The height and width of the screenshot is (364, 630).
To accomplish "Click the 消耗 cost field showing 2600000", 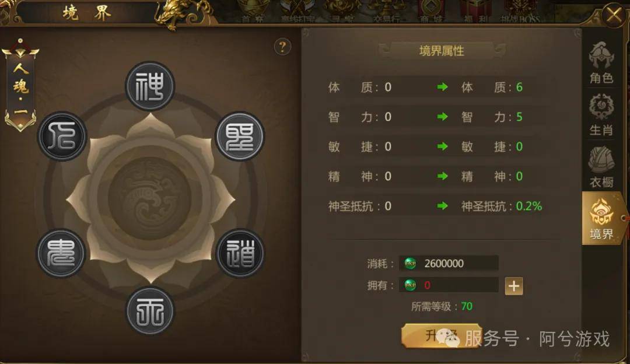I will point(449,264).
